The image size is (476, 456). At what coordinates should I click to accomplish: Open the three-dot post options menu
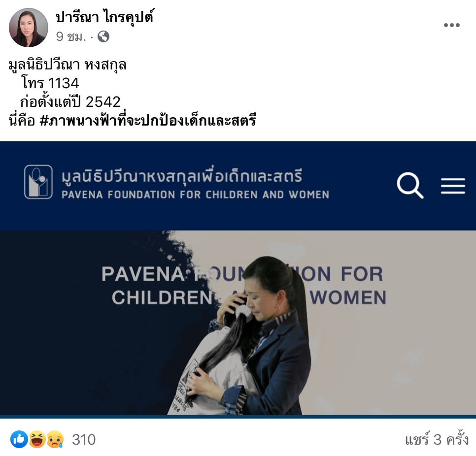point(452,25)
